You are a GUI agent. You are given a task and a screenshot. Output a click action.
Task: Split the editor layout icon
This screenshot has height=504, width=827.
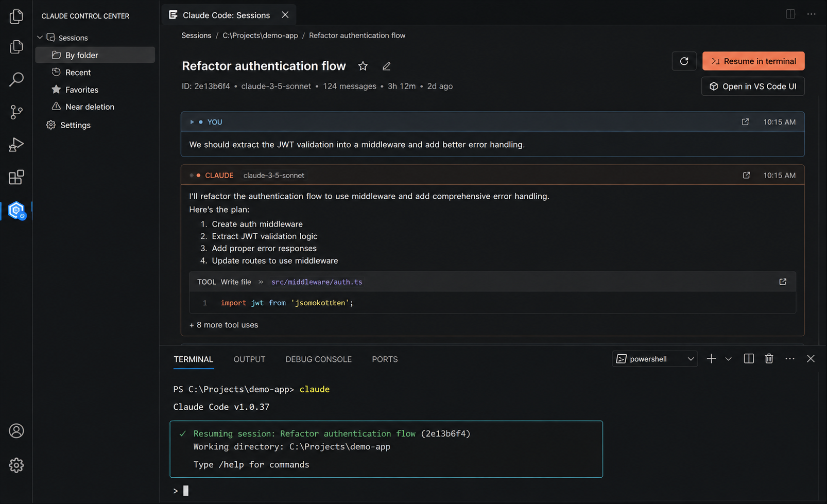[790, 14]
